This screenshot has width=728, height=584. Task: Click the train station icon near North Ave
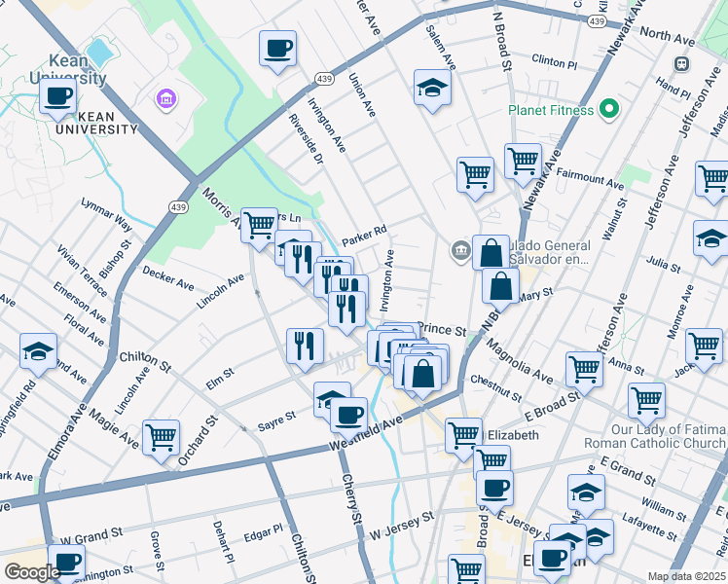pos(681,63)
